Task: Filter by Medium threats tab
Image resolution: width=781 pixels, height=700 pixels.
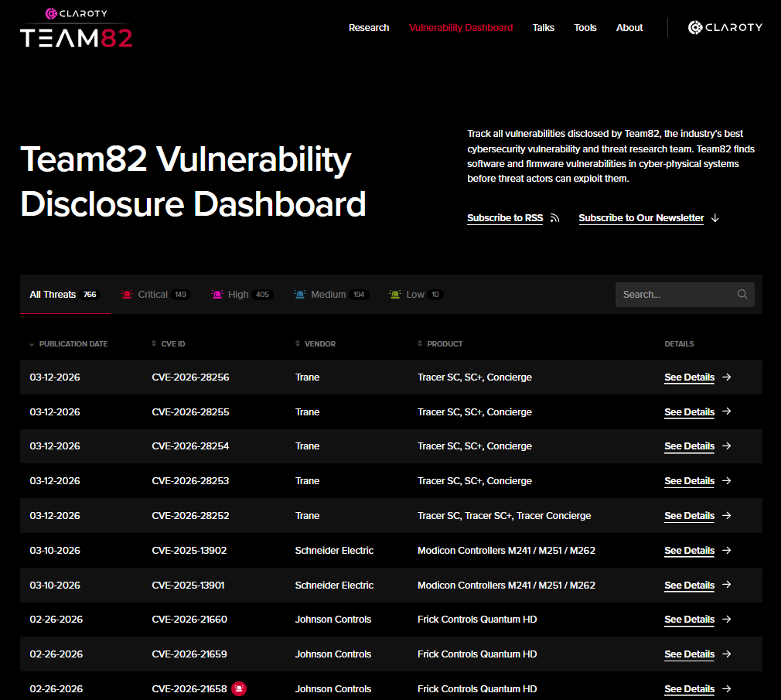Action: (x=331, y=295)
